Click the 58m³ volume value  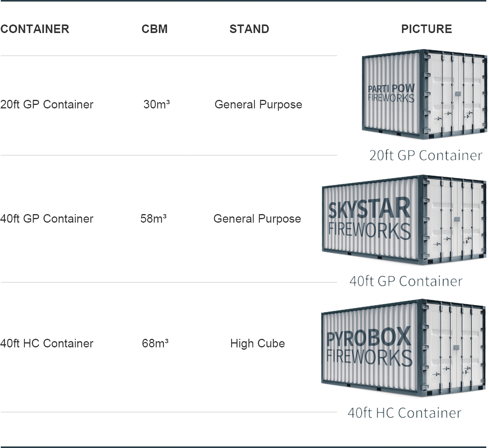coord(153,219)
